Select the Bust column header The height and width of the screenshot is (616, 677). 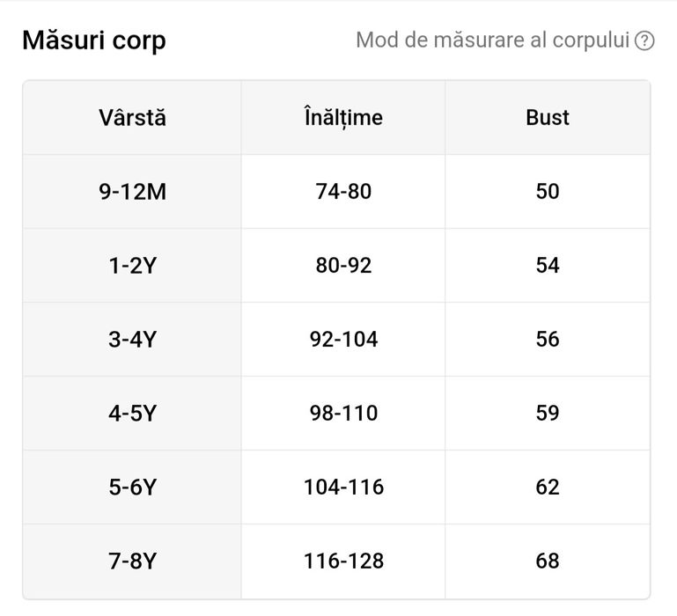[548, 117]
